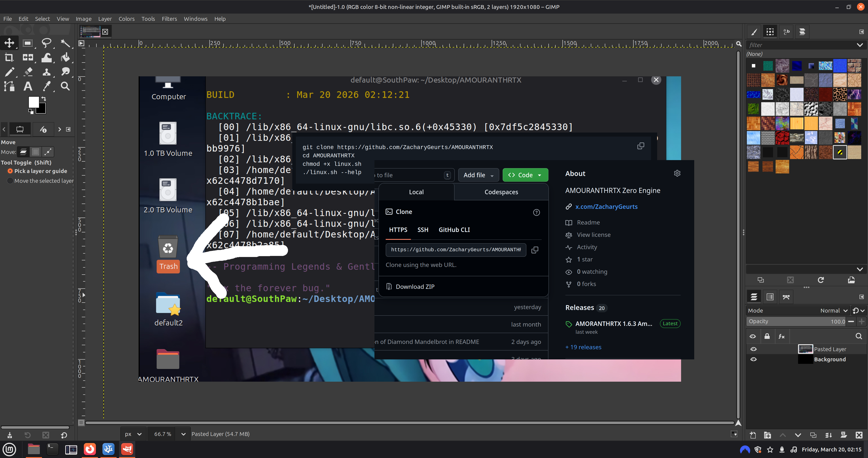Select the Smudge tool
Screen dimensions: 868x458
tap(65, 72)
